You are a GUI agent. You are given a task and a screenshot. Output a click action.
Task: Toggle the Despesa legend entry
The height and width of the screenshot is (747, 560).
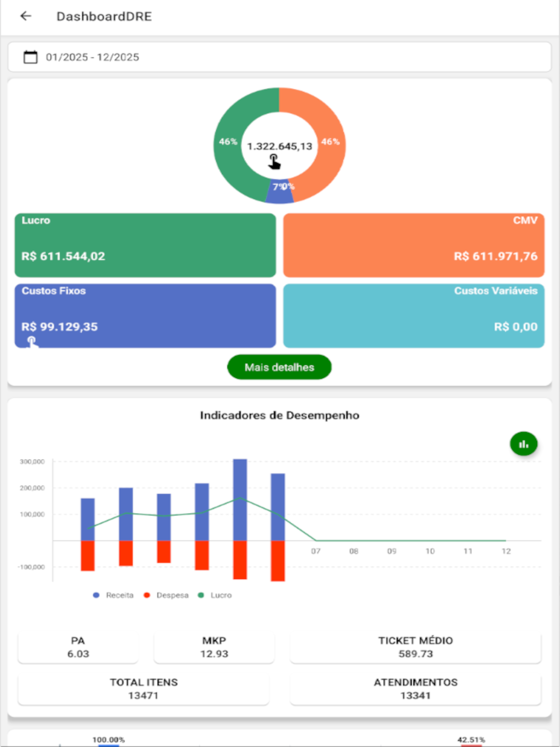166,595
